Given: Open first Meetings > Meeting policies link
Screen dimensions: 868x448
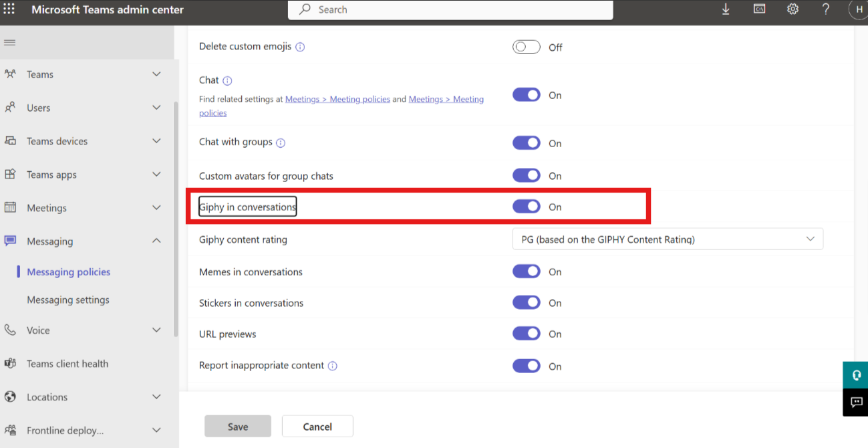Looking at the screenshot, I should [x=337, y=99].
